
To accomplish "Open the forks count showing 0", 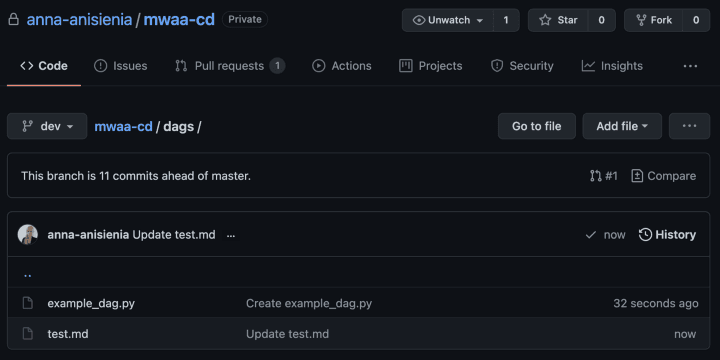I will coord(696,20).
